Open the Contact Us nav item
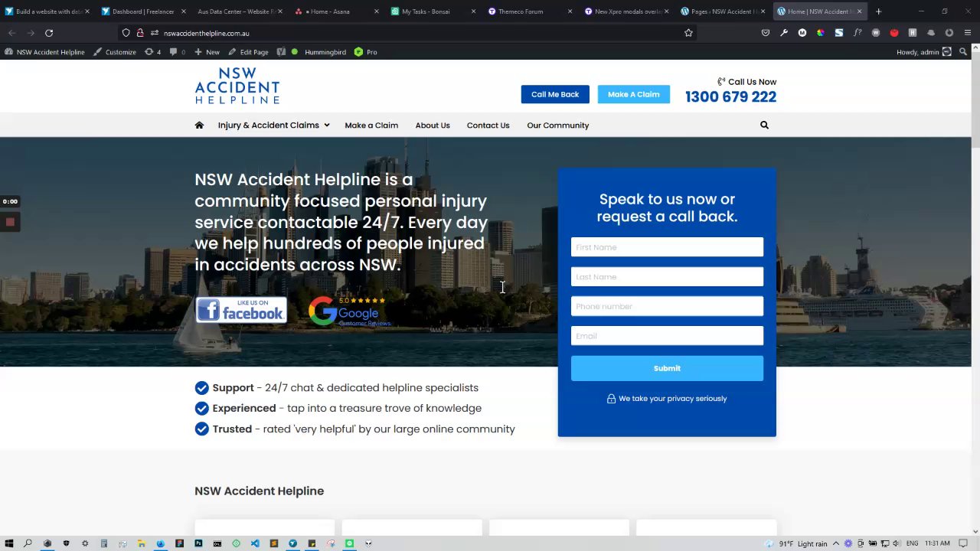This screenshot has height=551, width=980. click(x=488, y=125)
